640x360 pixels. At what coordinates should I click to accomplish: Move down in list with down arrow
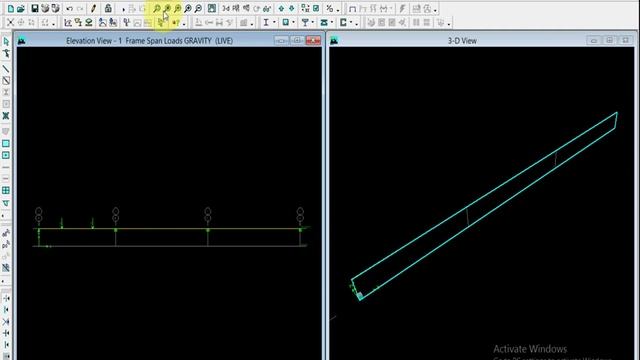point(291,8)
